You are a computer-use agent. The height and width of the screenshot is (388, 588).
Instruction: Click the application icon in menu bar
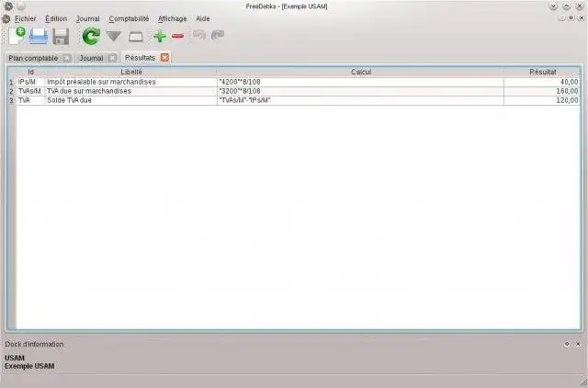(6, 18)
